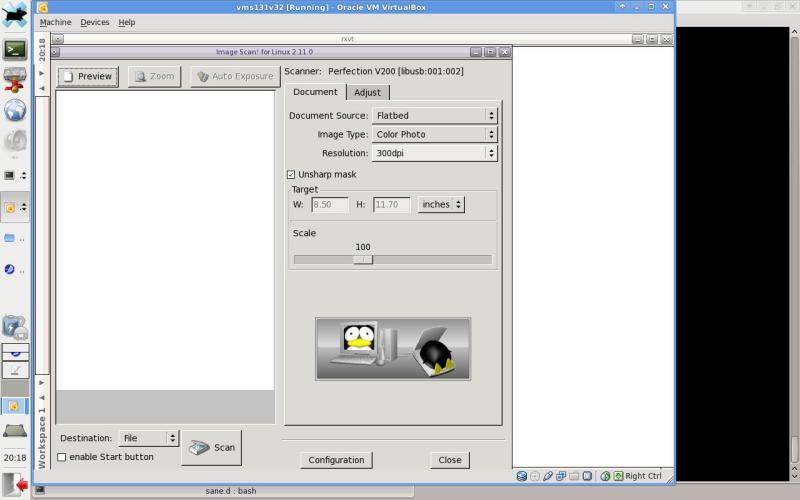
Task: Click the VirtualBox optical disk status icon
Action: coord(535,476)
